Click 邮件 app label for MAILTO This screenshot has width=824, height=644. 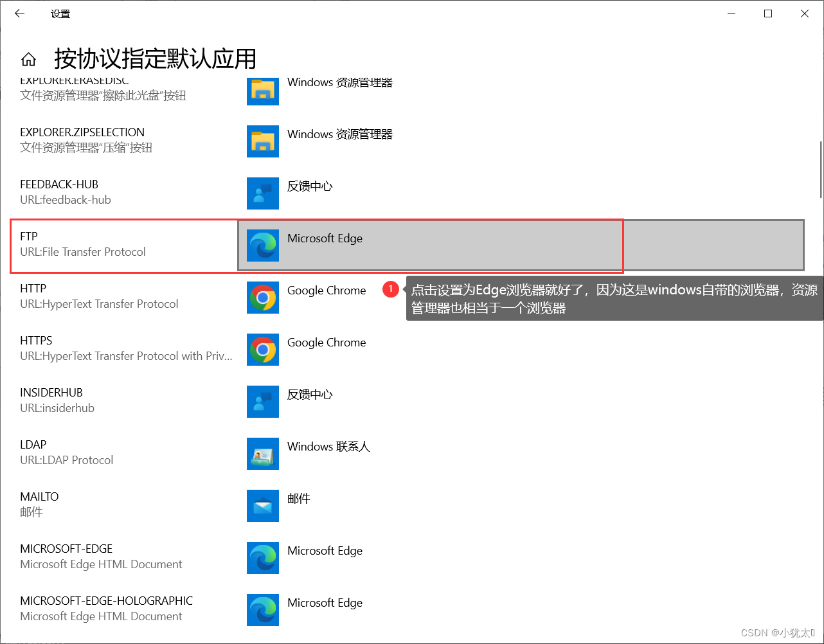point(299,499)
